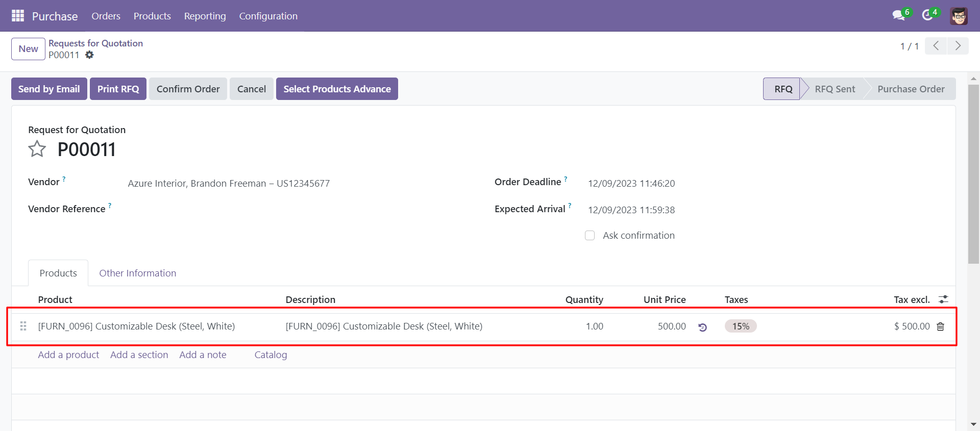Delete the Customizable Desk order line
Viewport: 980px width, 431px height.
940,326
